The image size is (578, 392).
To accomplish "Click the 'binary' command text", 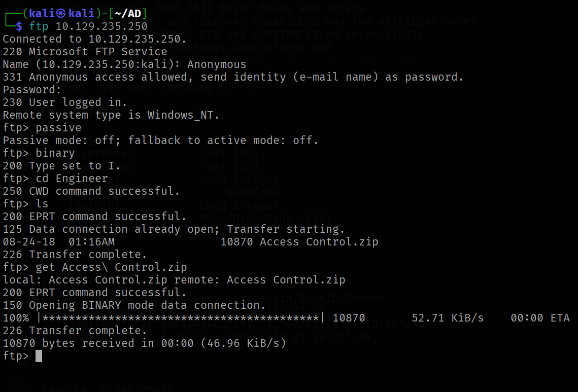I will 55,153.
